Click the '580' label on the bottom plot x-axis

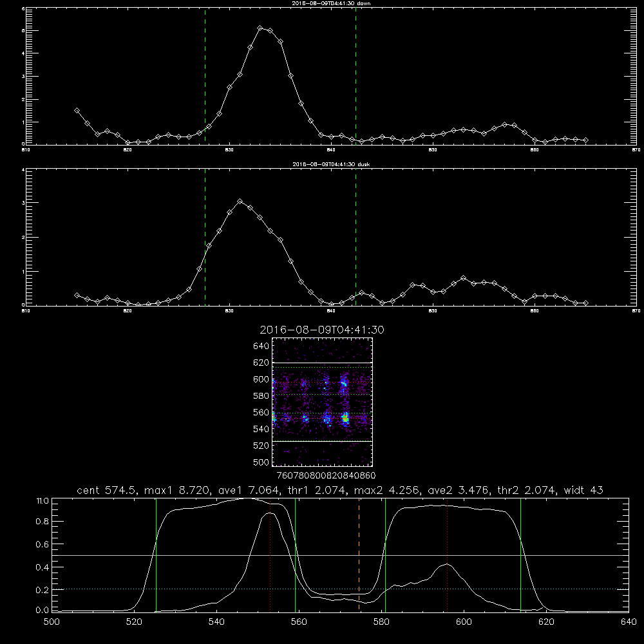pos(381,622)
